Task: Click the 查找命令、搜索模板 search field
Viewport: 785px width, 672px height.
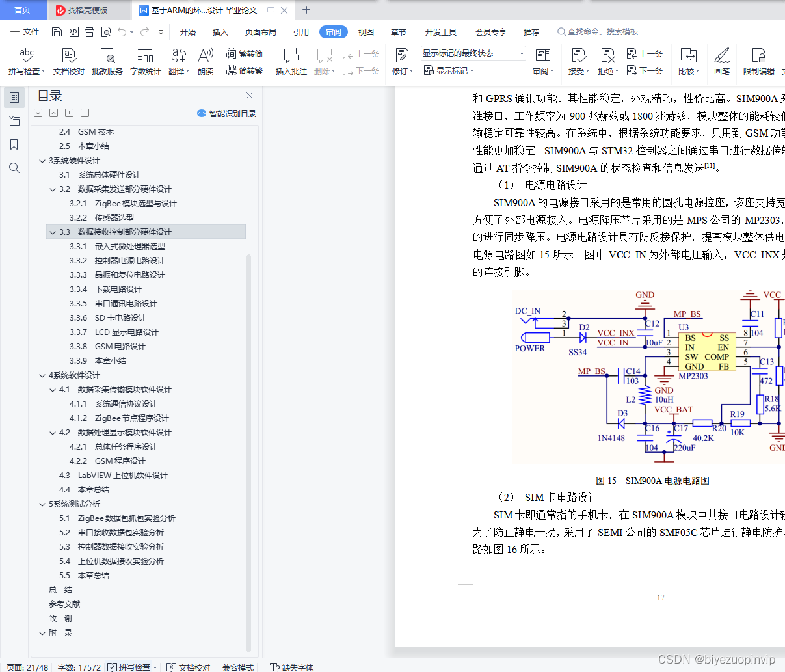Action: (598, 32)
